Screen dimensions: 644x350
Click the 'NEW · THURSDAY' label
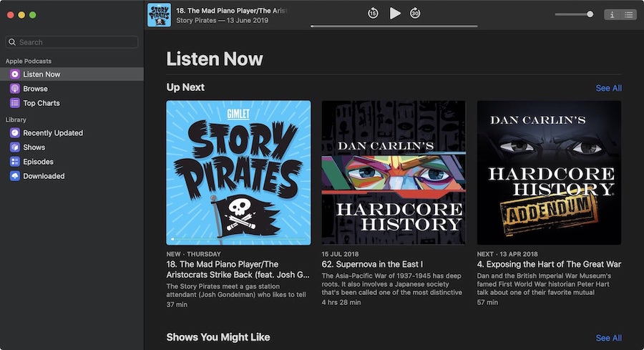193,254
